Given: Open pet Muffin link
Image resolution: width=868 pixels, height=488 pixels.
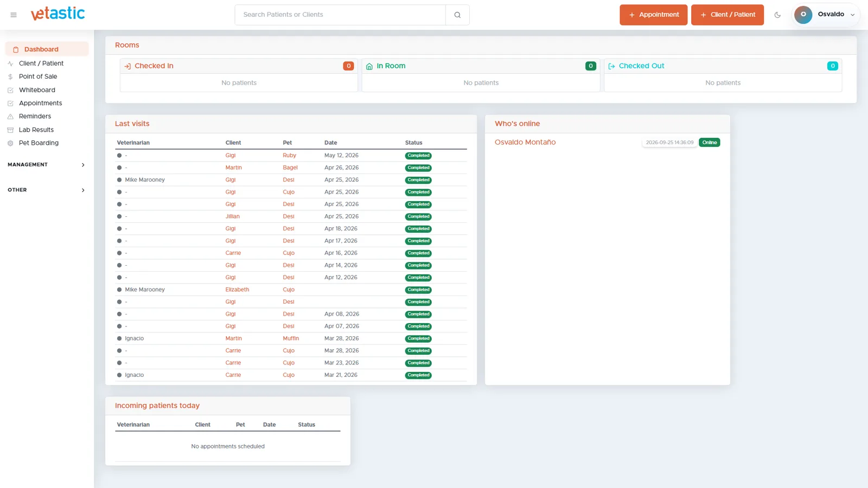Looking at the screenshot, I should click(x=291, y=338).
